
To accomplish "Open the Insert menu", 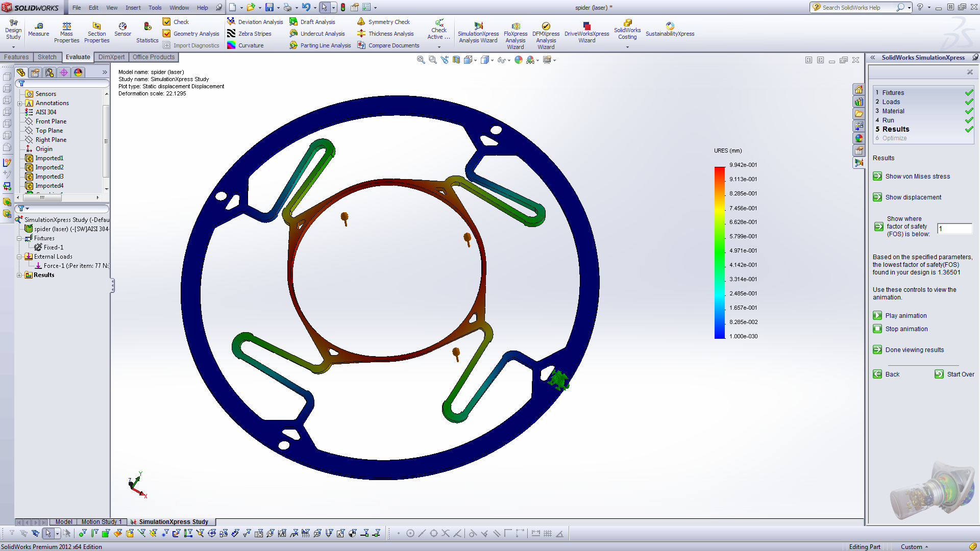I will (133, 8).
